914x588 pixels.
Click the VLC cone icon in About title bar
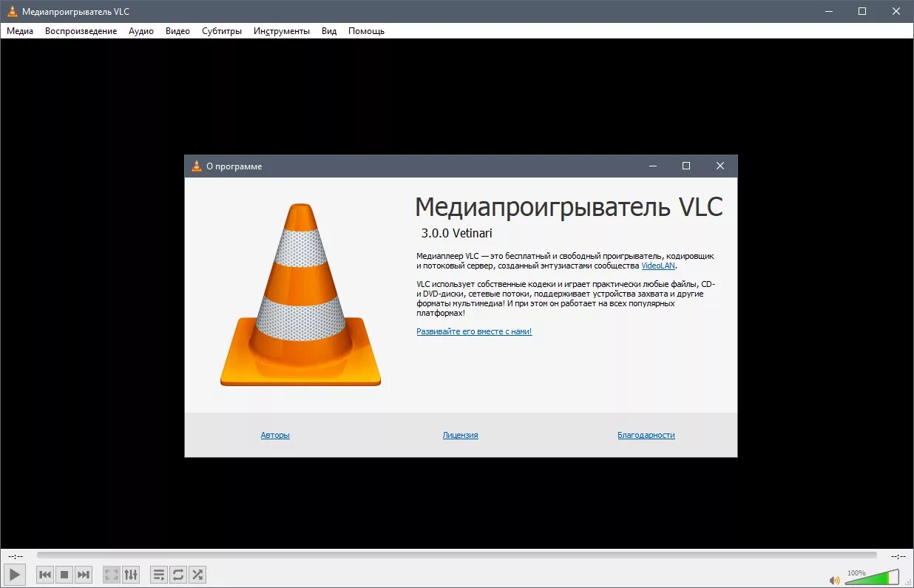pos(196,166)
